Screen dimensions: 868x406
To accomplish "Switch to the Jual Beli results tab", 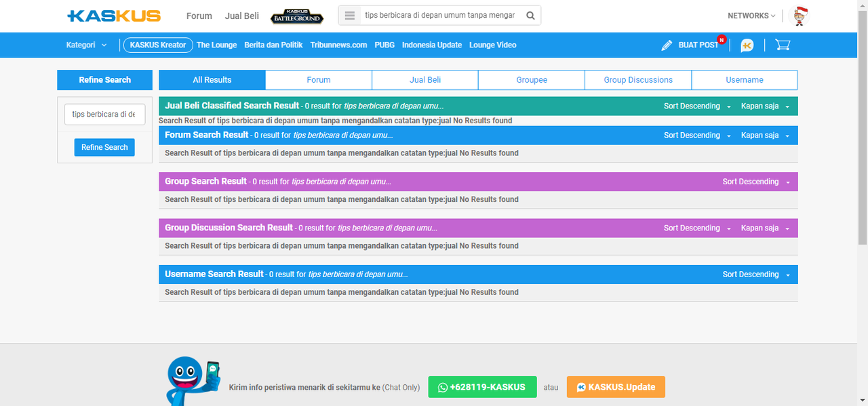I will pos(425,80).
